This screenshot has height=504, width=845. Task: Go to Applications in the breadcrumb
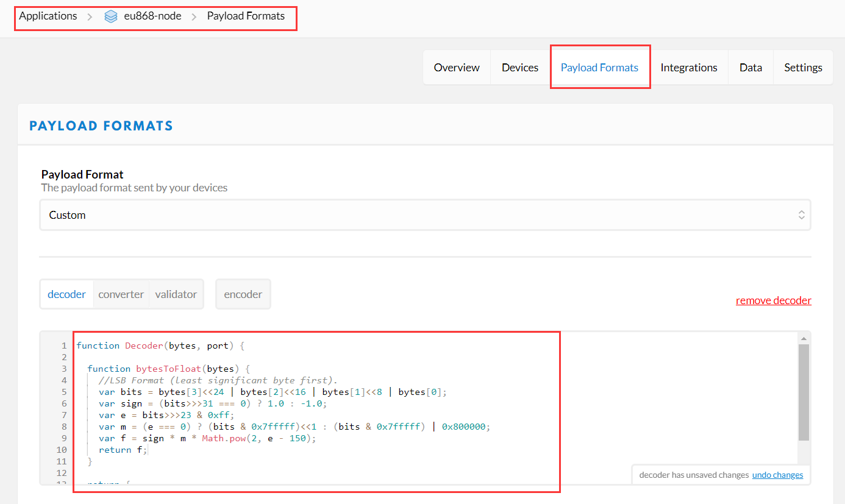pyautogui.click(x=48, y=16)
